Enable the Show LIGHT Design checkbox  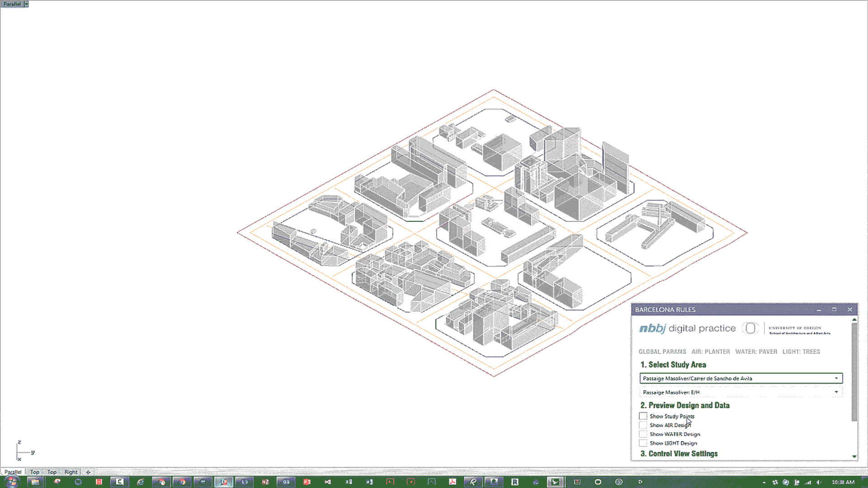pos(643,443)
